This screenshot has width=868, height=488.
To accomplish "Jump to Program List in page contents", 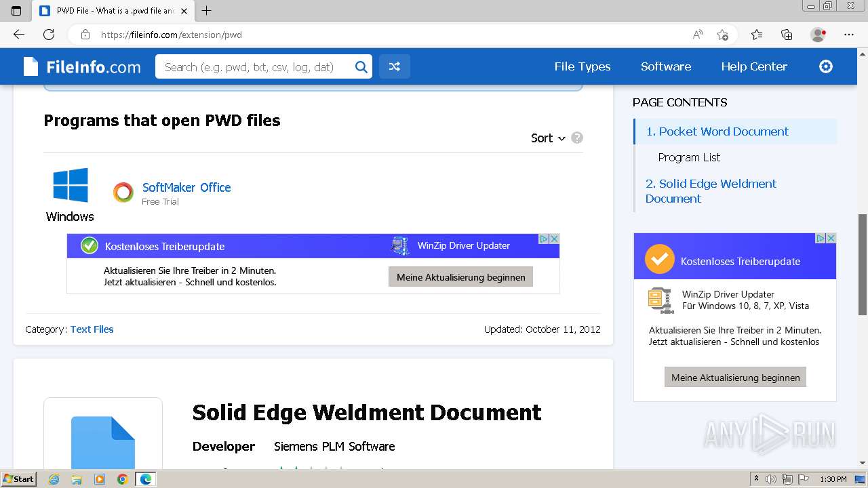I will (689, 157).
